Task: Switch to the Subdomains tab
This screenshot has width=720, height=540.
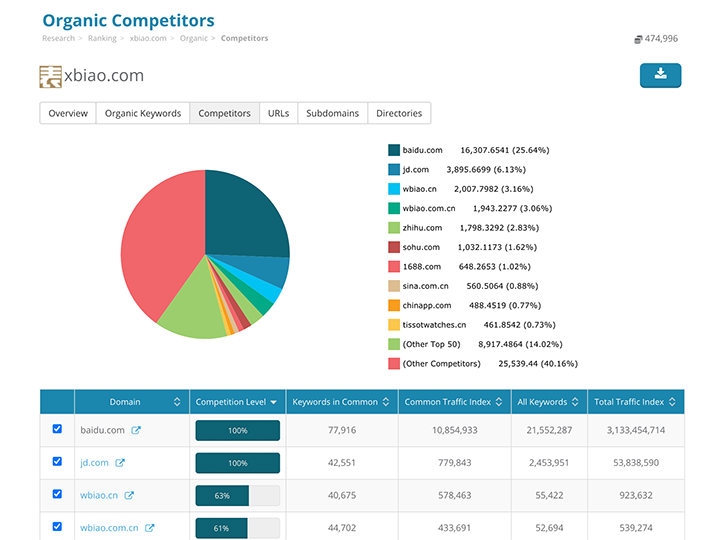Action: tap(332, 113)
